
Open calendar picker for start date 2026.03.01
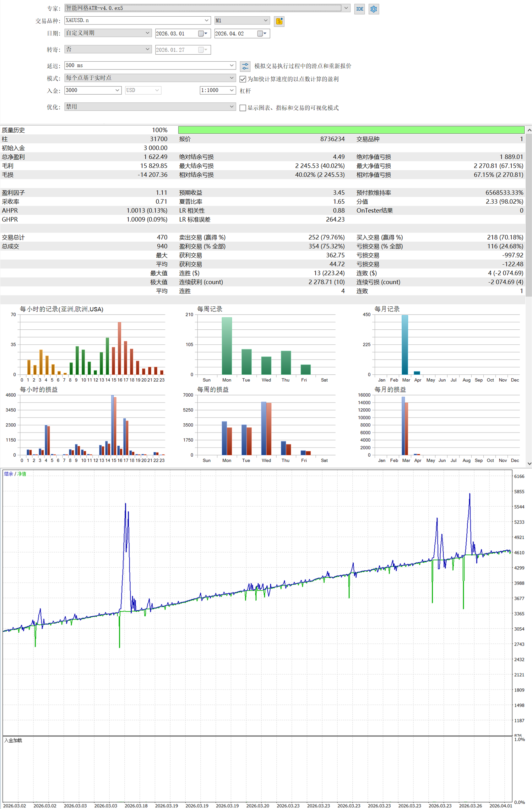point(203,33)
